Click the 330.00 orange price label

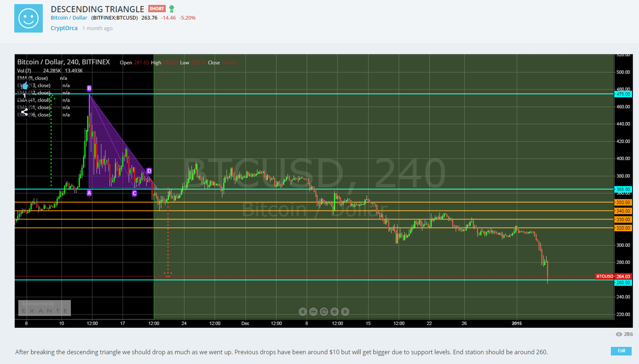622,219
